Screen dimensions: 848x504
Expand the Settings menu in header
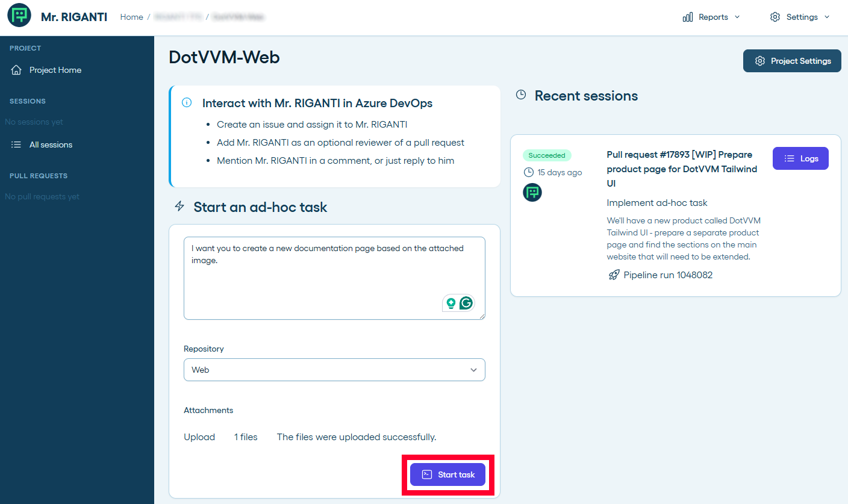tap(800, 17)
